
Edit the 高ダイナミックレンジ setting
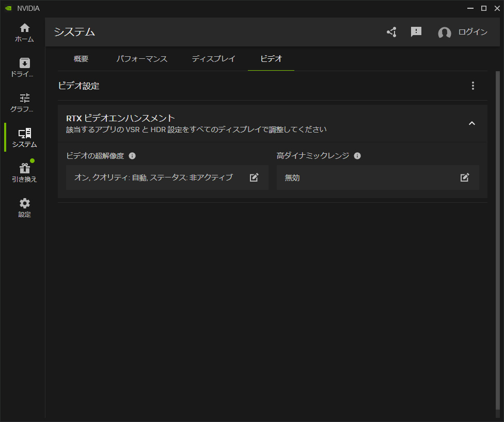[464, 177]
